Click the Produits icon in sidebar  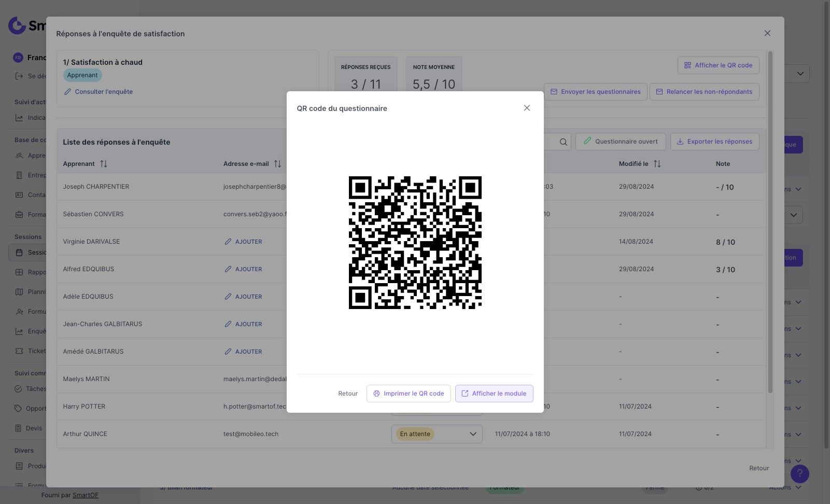click(19, 466)
